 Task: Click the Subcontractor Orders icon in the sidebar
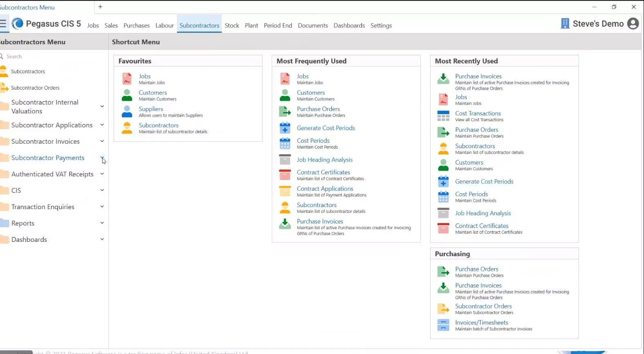tap(4, 88)
